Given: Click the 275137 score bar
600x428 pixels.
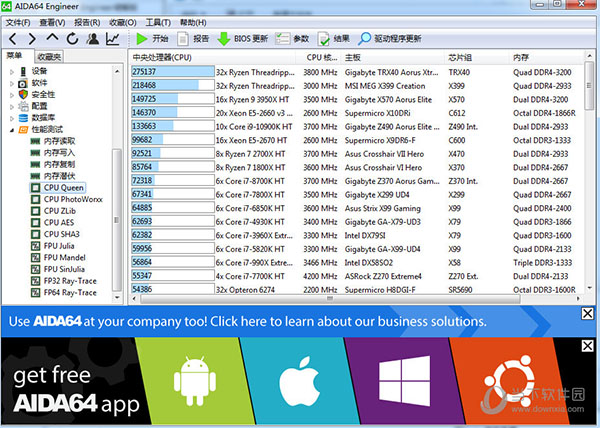Looking at the screenshot, I should 173,72.
